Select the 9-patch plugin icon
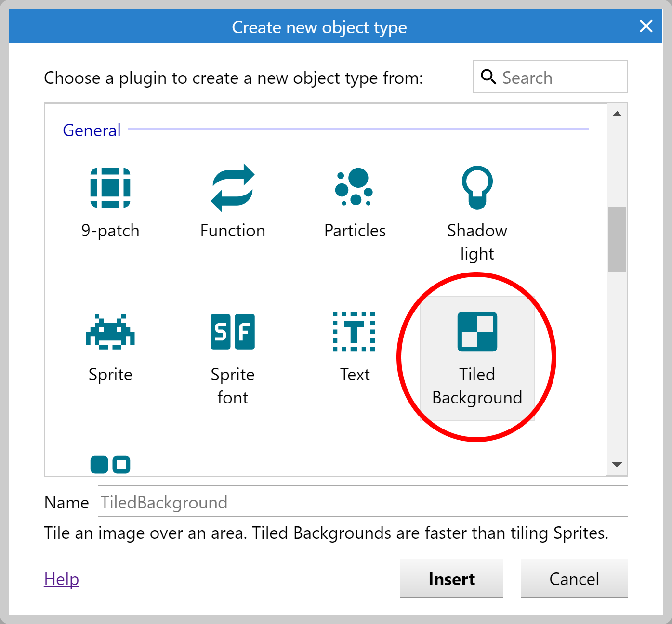The image size is (672, 624). [x=110, y=188]
